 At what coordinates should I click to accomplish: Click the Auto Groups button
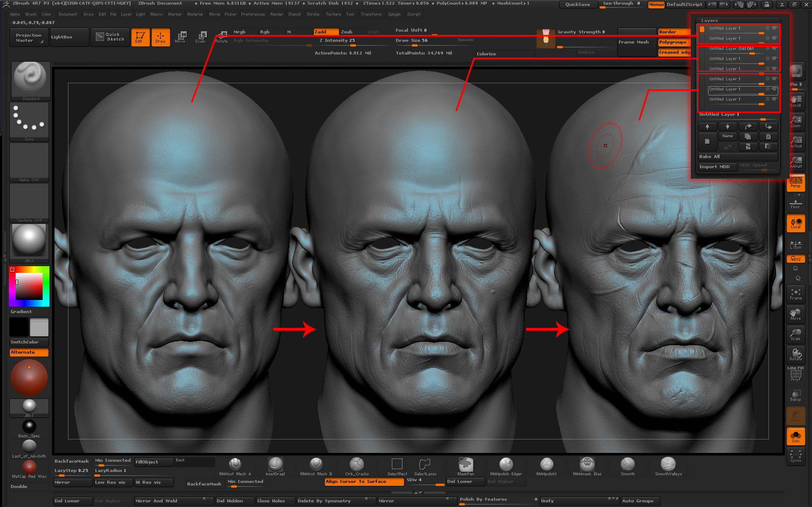point(640,501)
